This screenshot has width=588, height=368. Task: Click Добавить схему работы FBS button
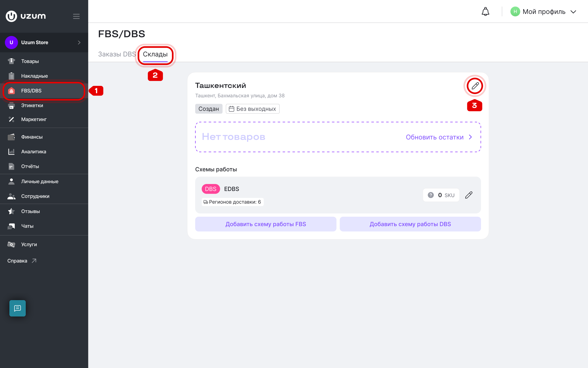[266, 224]
